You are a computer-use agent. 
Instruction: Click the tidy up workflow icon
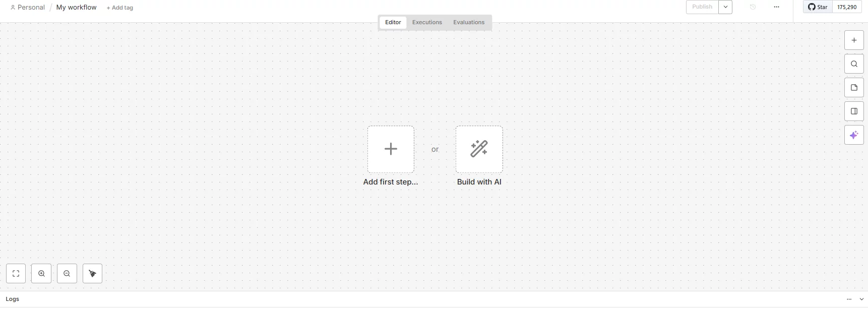click(92, 274)
